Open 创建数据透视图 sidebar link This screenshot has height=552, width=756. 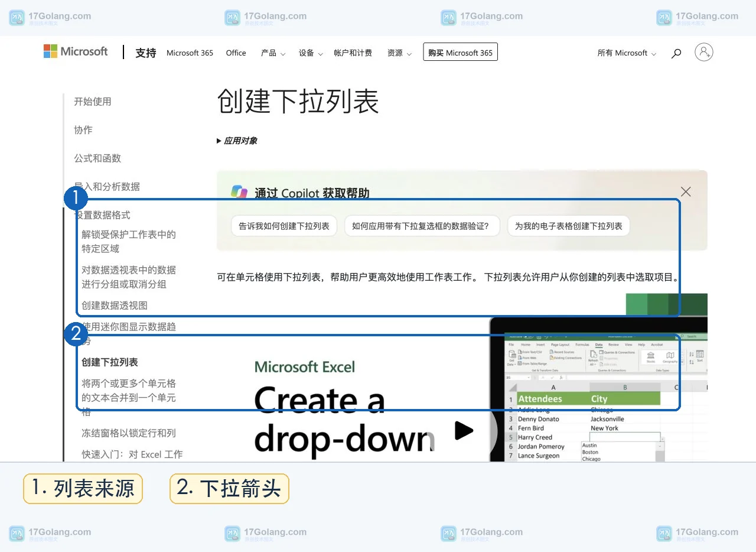pos(115,306)
